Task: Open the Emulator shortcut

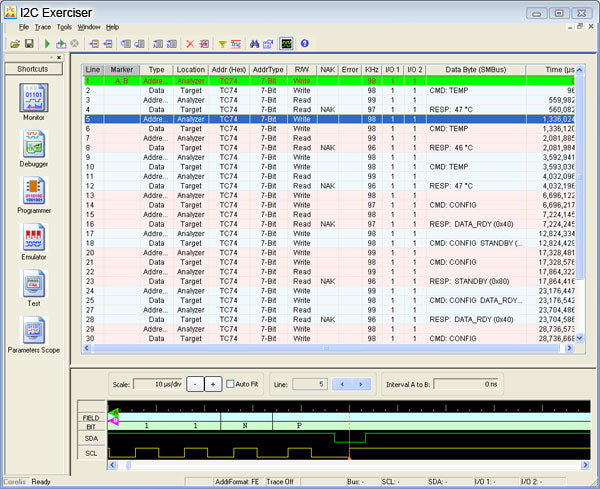Action: pyautogui.click(x=34, y=241)
